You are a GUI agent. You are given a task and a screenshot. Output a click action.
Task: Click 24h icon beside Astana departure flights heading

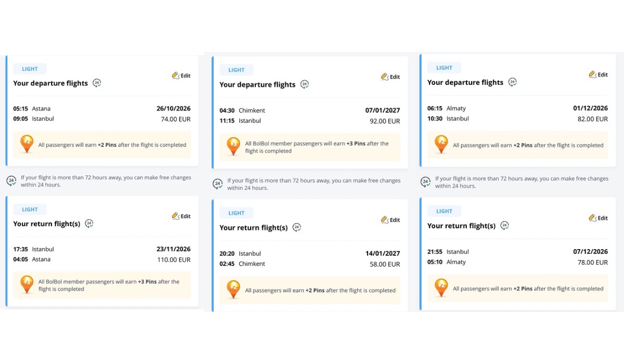(x=97, y=83)
